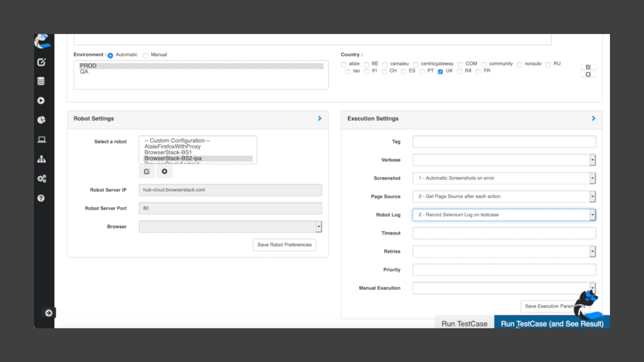Open the Browser dropdown
This screenshot has height=362, width=644.
(x=230, y=226)
